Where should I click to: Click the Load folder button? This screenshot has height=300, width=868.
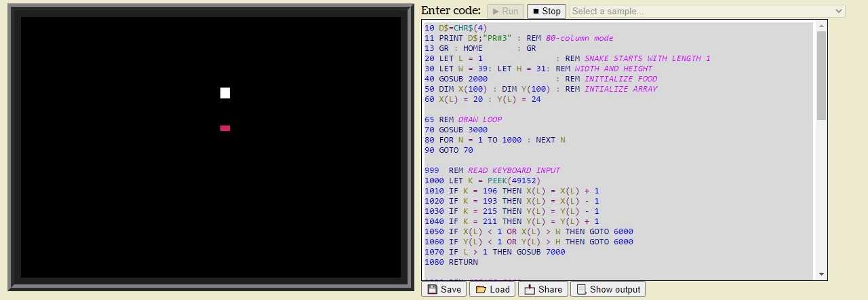tap(492, 289)
